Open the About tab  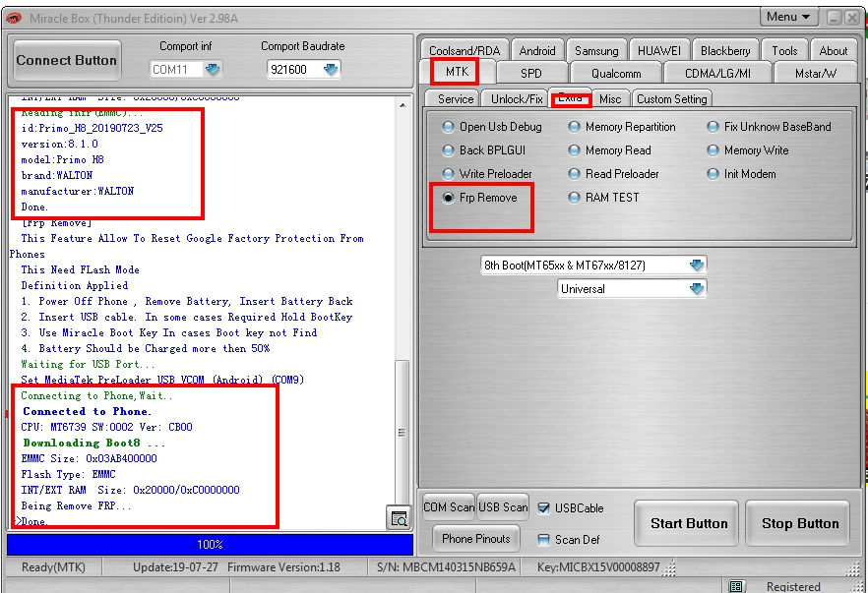(834, 51)
